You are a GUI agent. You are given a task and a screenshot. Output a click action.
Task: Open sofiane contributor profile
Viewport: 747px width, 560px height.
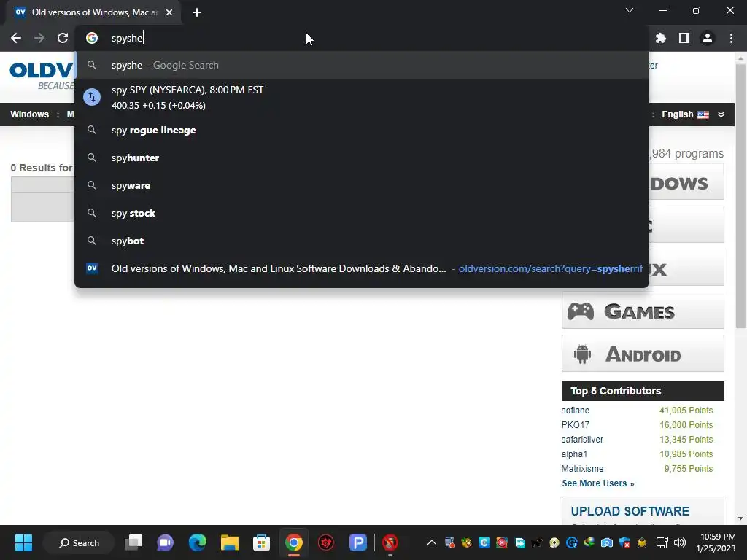click(x=575, y=410)
